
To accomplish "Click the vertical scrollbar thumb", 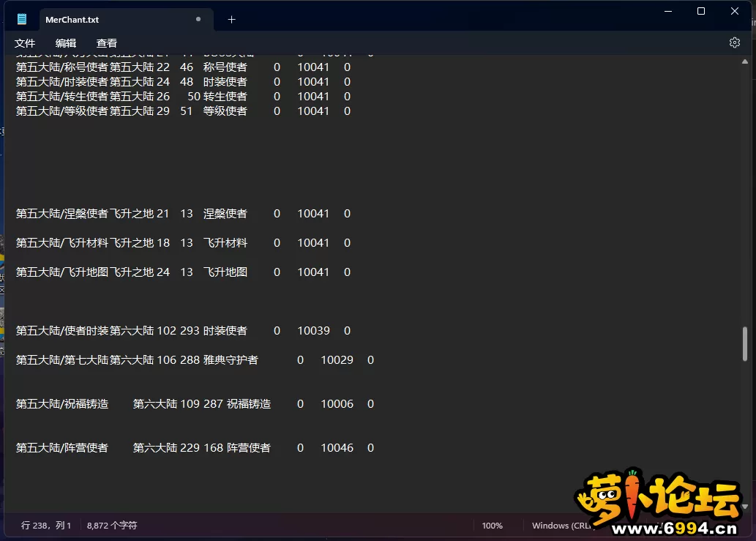I will pos(745,344).
